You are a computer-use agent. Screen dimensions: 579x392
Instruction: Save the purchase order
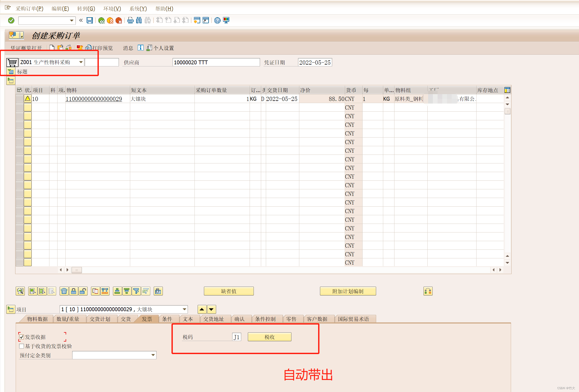90,20
